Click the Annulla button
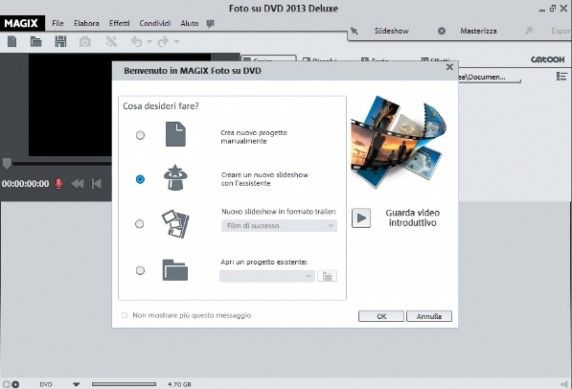The image size is (572, 389). pos(429,316)
